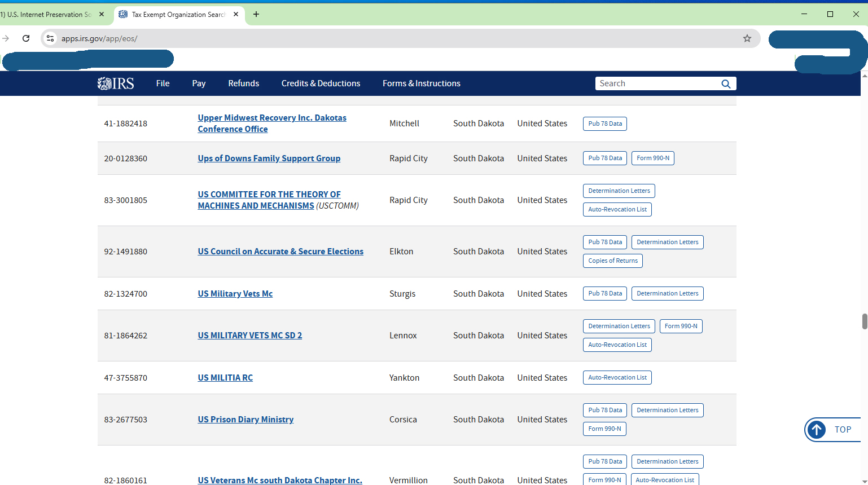Click the address bar URL
This screenshot has height=485, width=868.
click(99, 38)
